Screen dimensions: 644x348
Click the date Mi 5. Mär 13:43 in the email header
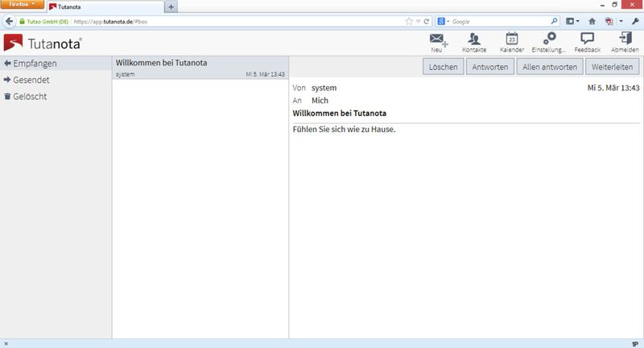tap(613, 88)
